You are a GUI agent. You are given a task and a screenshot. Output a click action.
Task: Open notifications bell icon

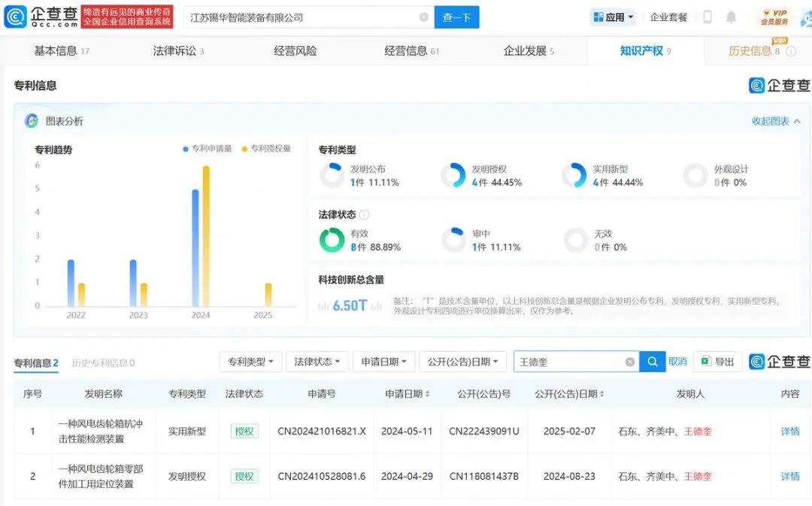tap(731, 17)
